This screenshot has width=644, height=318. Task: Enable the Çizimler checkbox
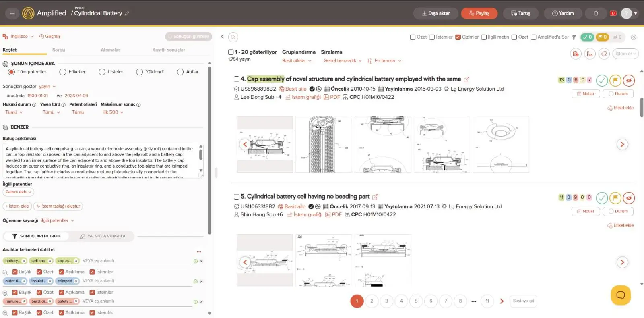(x=458, y=37)
